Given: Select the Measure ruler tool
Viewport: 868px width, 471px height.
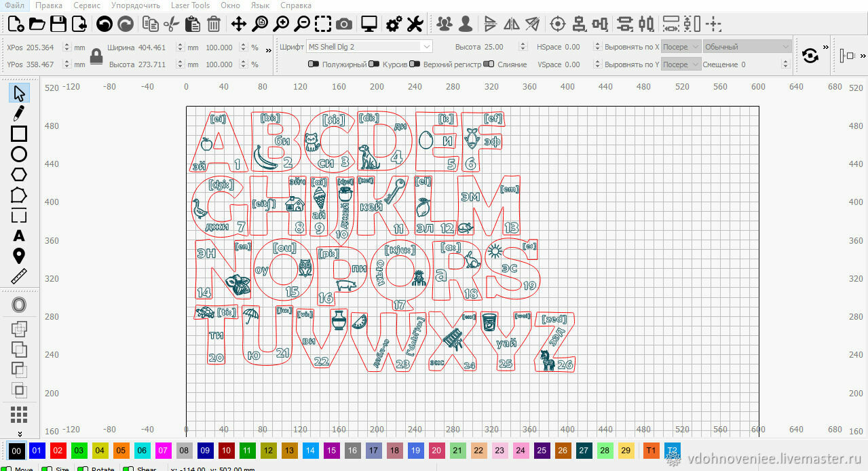Looking at the screenshot, I should [19, 276].
